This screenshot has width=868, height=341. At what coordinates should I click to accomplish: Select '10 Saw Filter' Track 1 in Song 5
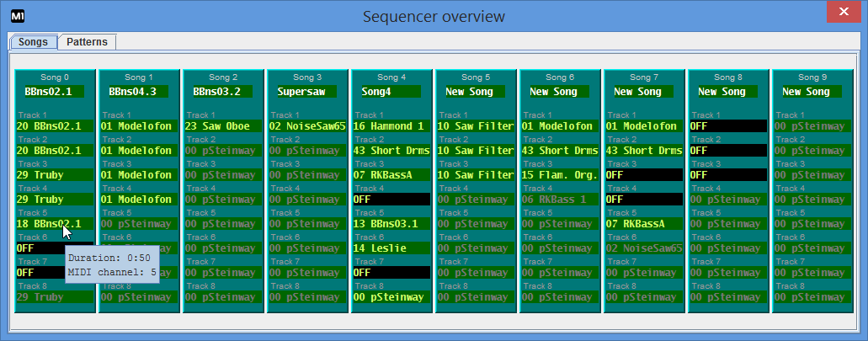(476, 126)
